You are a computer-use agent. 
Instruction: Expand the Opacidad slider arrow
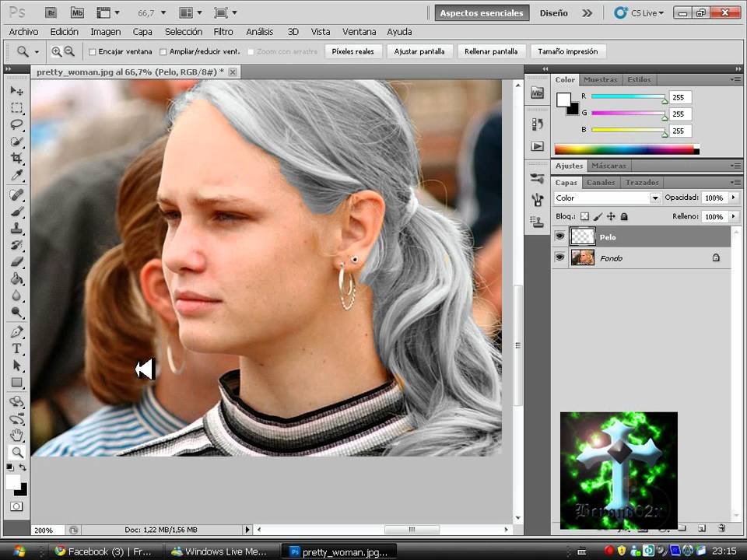point(732,198)
